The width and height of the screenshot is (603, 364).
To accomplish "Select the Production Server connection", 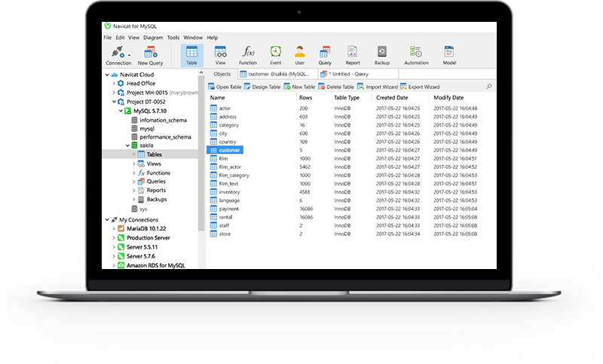I will point(144,238).
